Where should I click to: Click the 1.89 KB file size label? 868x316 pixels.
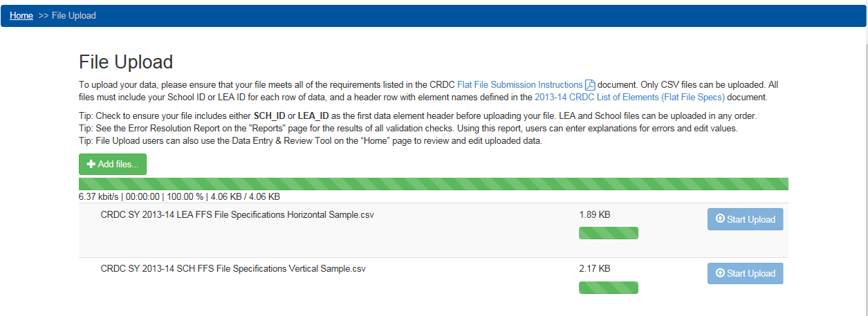(x=594, y=214)
